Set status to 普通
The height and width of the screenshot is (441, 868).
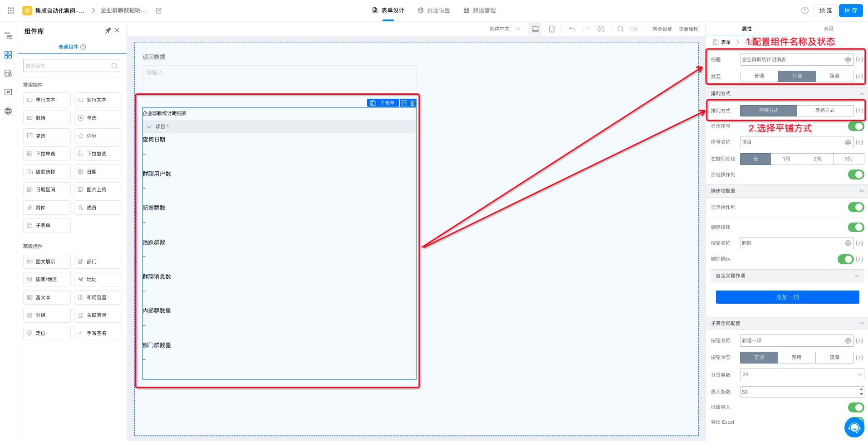click(759, 76)
